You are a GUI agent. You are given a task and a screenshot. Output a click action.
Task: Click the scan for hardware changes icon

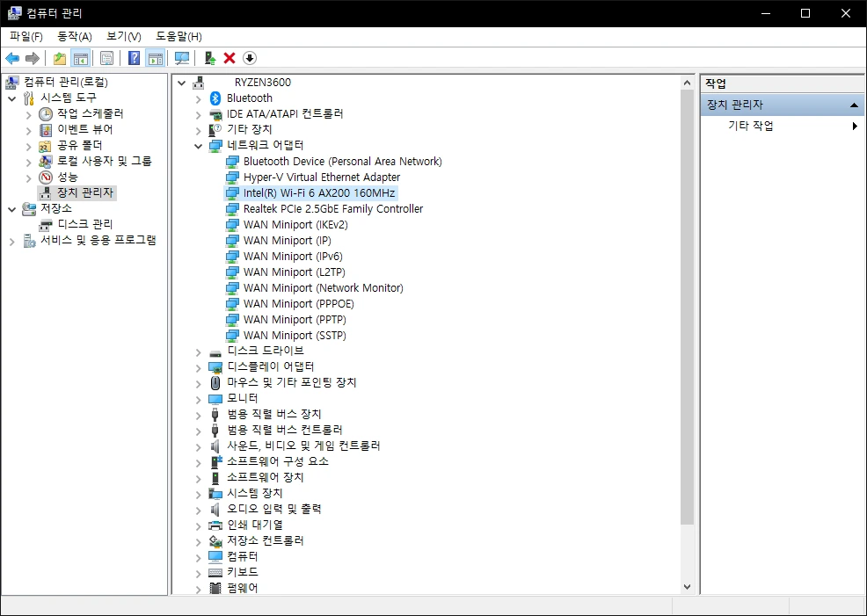tap(182, 58)
